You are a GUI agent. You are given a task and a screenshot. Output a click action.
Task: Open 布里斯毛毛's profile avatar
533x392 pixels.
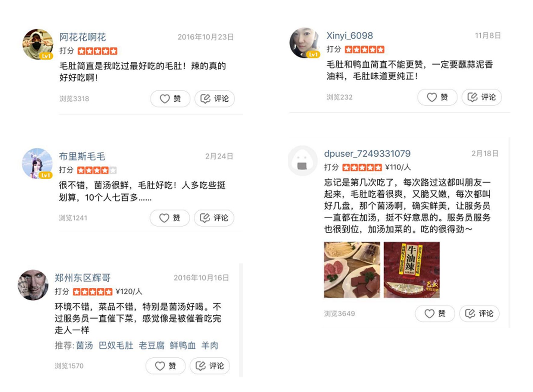click(37, 163)
